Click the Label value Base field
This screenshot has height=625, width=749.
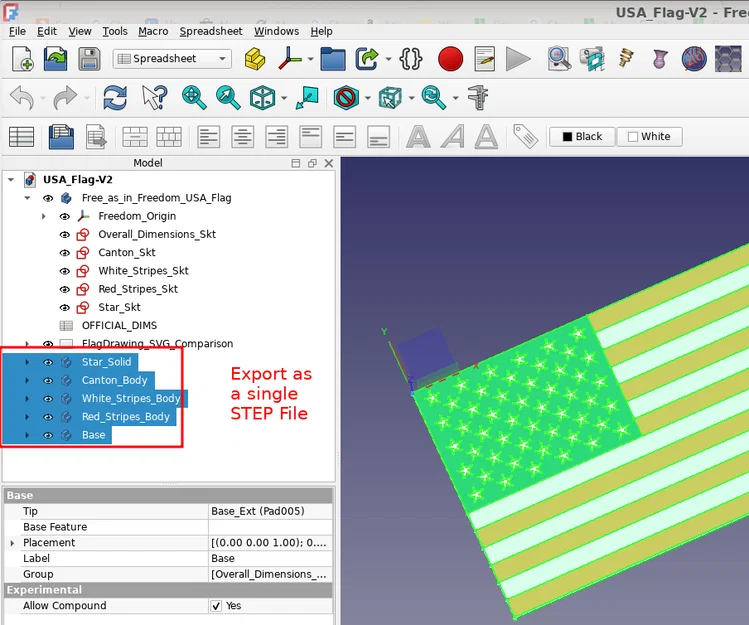coord(270,559)
